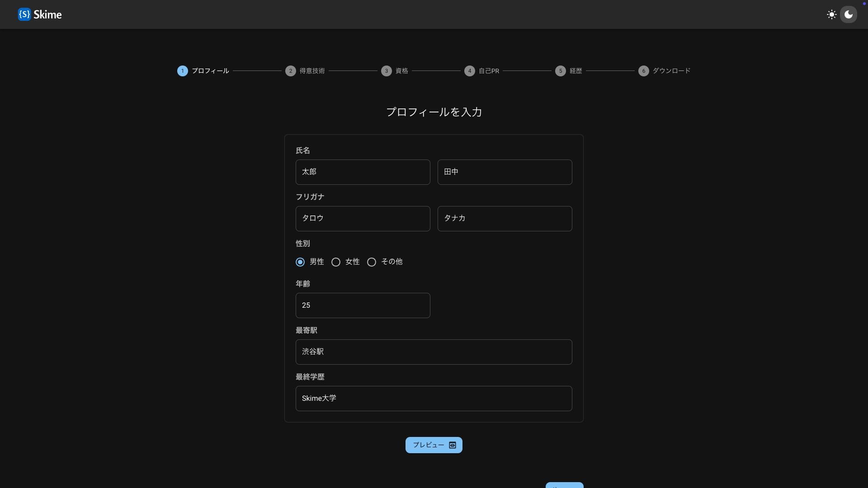Switch to light mode sun icon
The image size is (868, 488).
click(831, 14)
